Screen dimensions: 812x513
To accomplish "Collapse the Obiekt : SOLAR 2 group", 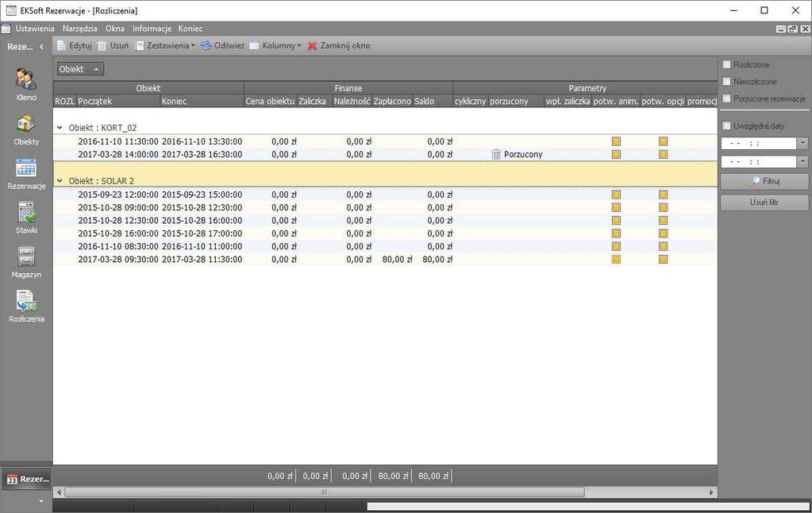I will pyautogui.click(x=60, y=181).
